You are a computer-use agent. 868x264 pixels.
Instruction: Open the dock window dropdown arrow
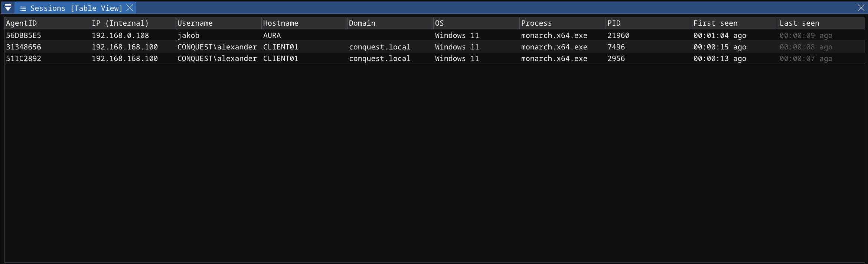tap(8, 8)
